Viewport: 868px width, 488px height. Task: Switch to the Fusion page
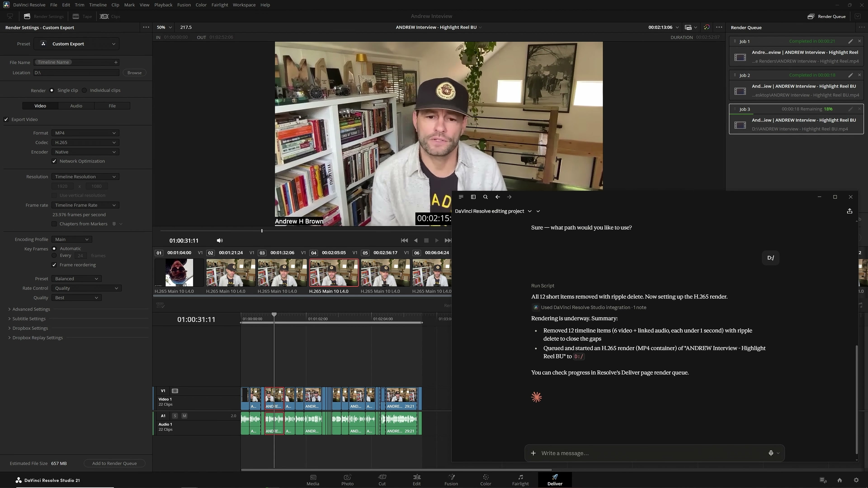coord(451,480)
